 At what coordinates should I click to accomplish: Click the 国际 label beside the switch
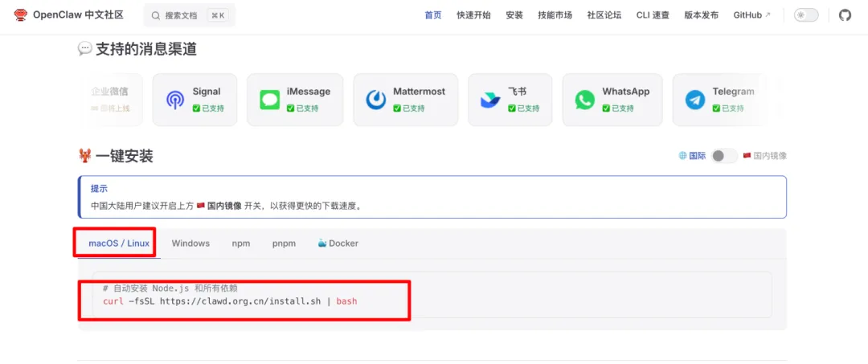tap(698, 156)
